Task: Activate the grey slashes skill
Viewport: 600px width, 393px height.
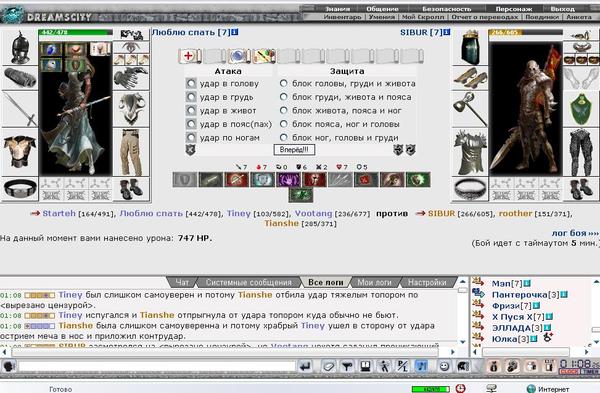Action: coord(340,179)
